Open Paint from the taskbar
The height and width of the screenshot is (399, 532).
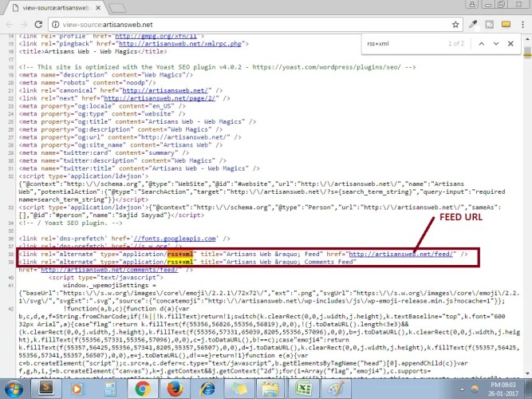pyautogui.click(x=336, y=389)
